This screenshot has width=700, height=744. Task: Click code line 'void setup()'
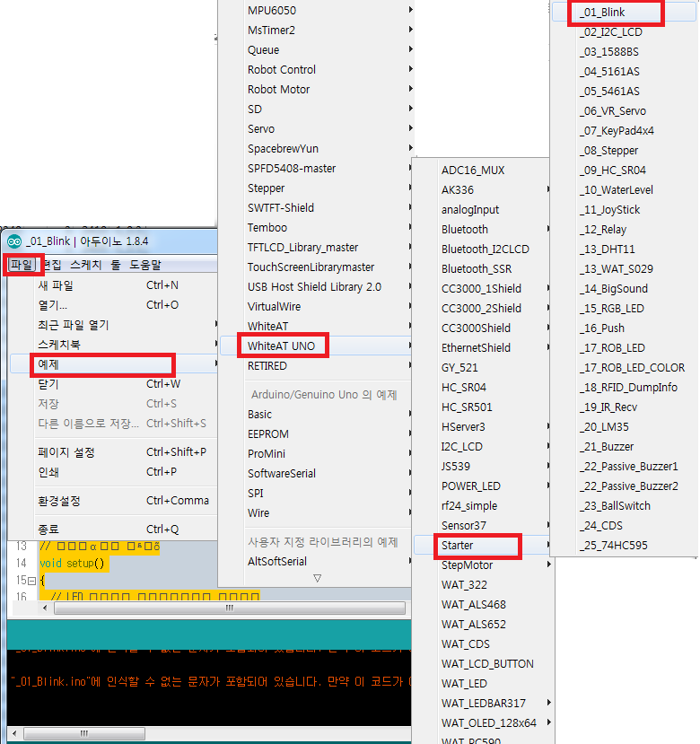[72, 564]
